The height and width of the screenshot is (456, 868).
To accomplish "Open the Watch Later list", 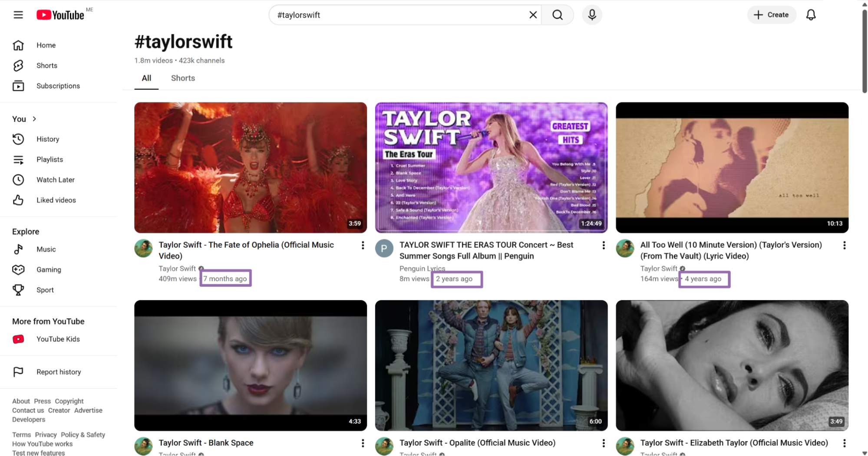I will [59, 180].
